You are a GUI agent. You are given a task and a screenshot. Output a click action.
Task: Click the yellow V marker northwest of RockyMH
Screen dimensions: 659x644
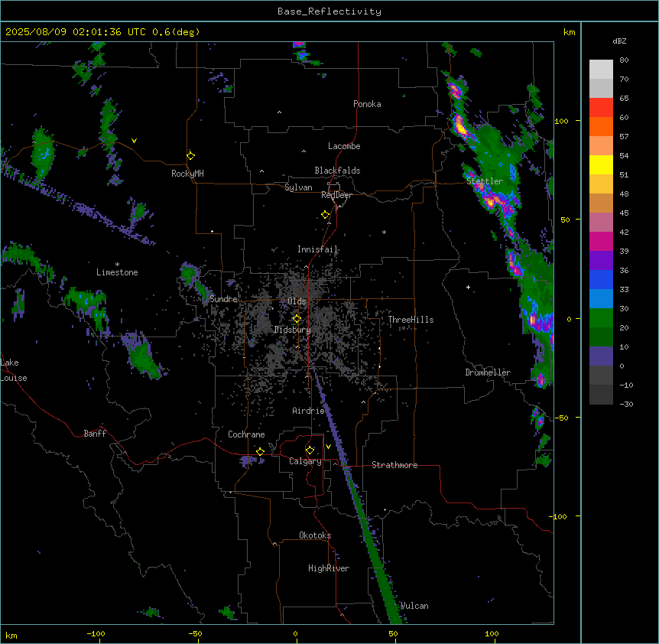click(x=134, y=141)
